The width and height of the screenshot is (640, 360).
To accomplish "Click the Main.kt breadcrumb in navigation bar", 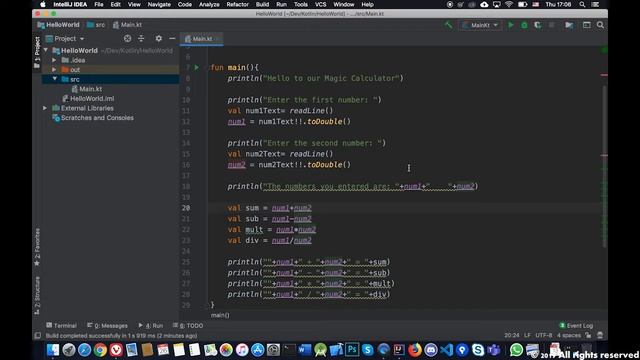I will (127, 25).
